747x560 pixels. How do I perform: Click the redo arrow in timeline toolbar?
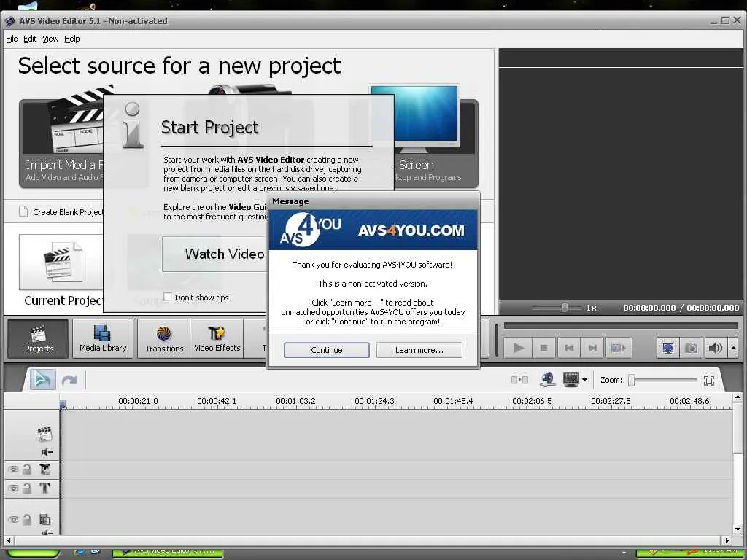click(x=69, y=379)
